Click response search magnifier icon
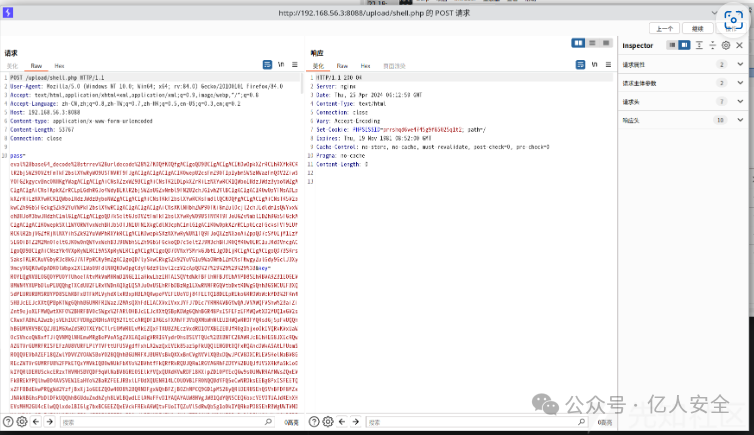The image size is (754, 435). [x=581, y=422]
